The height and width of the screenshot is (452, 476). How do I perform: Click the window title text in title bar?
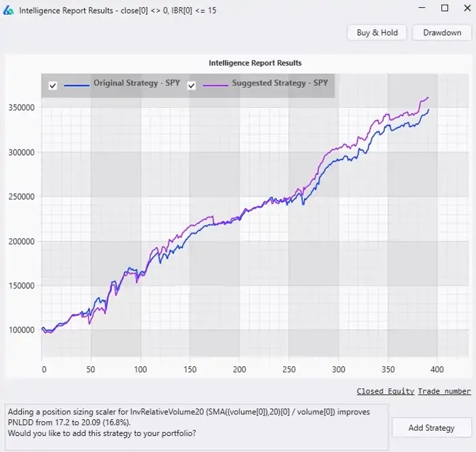tap(118, 10)
